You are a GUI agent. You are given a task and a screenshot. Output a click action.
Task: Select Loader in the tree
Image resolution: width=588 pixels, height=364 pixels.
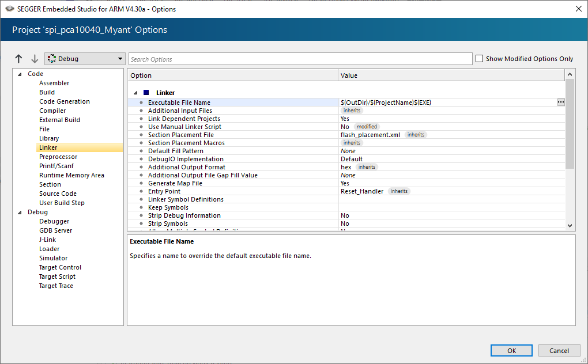coord(49,249)
